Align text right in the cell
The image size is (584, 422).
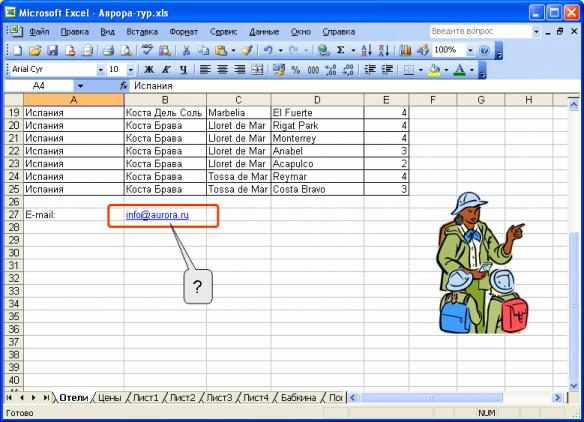point(239,70)
